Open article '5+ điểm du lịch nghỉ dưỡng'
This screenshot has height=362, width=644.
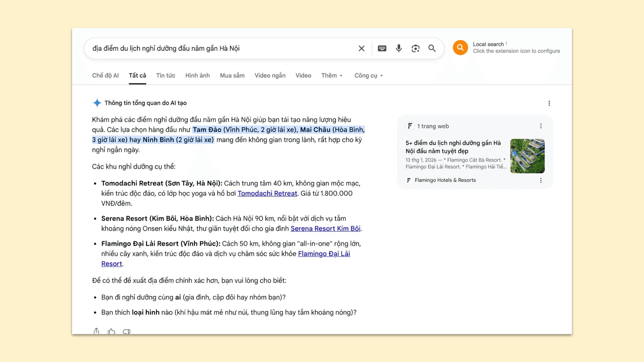click(x=453, y=147)
